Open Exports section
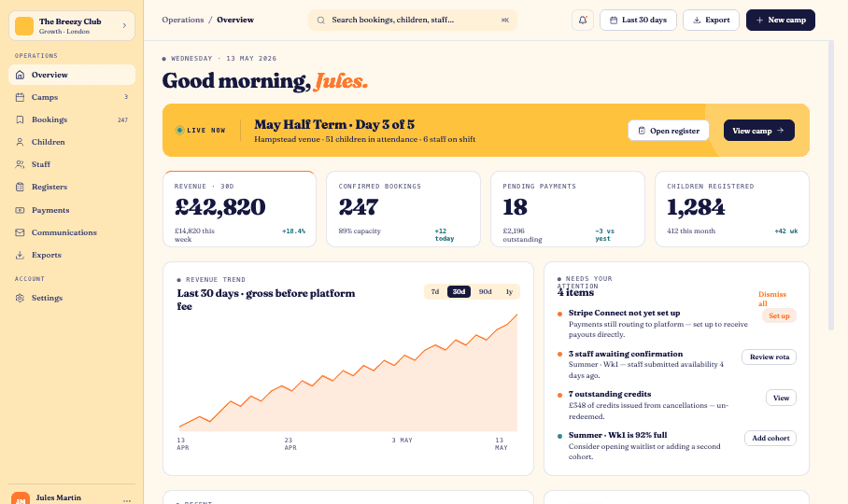 pyautogui.click(x=72, y=255)
